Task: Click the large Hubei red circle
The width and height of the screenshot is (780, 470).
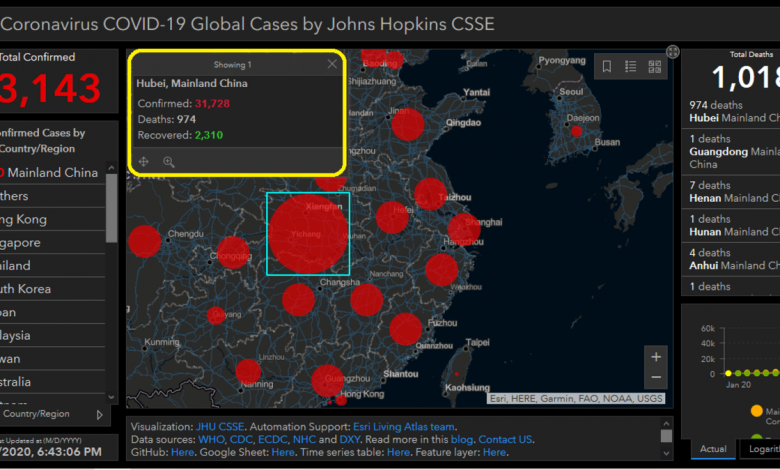Action: [308, 234]
